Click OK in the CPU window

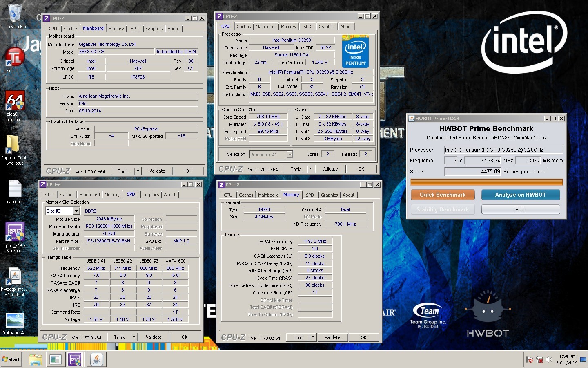click(361, 169)
